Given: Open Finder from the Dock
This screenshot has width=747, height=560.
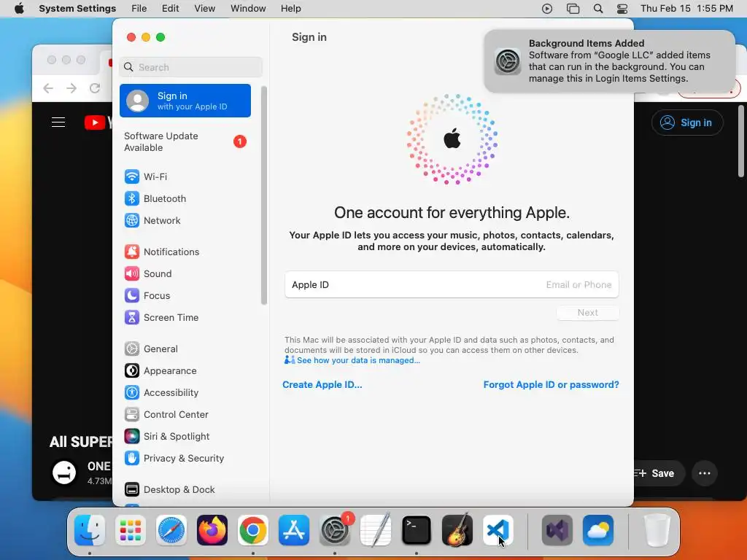Looking at the screenshot, I should [90, 530].
